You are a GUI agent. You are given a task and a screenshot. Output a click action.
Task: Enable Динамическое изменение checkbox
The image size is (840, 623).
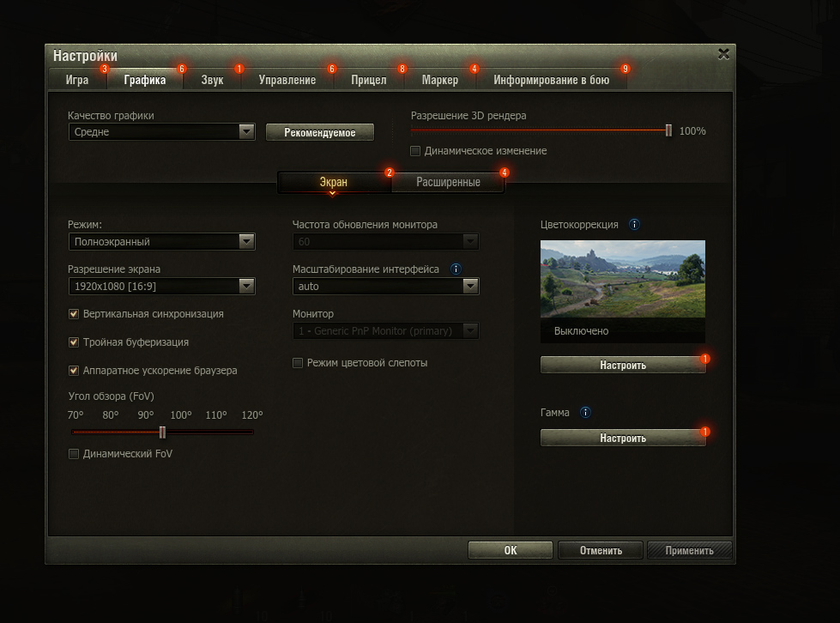click(415, 151)
